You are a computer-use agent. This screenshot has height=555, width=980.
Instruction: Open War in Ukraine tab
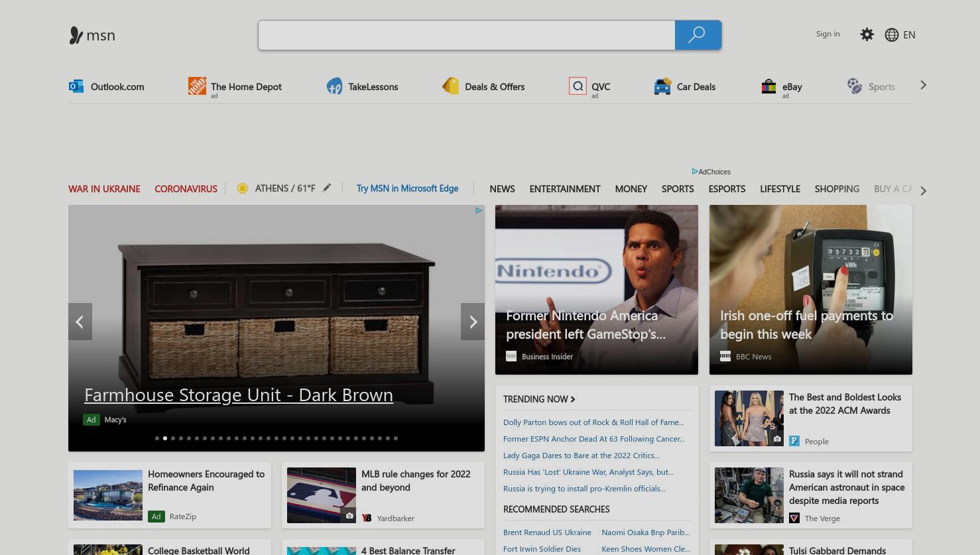104,189
